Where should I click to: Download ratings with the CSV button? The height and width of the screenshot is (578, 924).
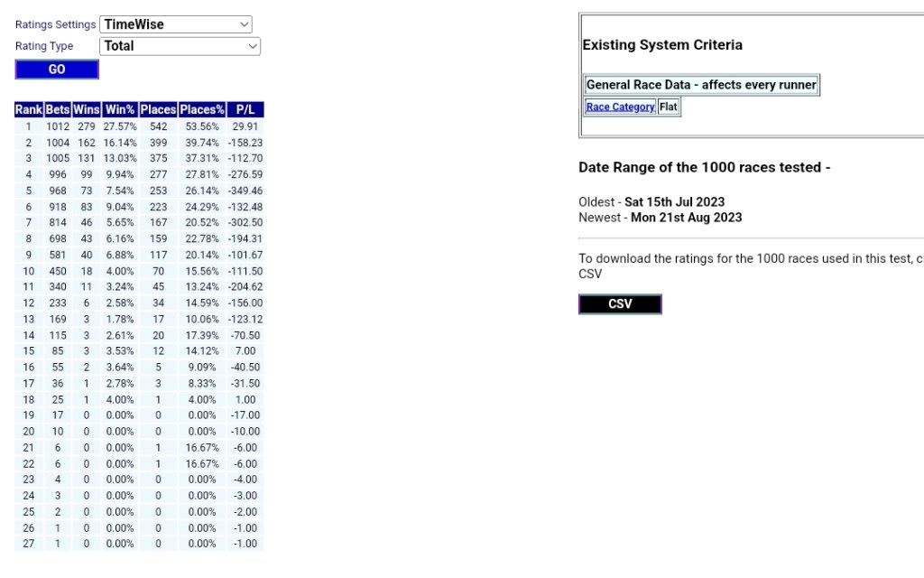tap(620, 304)
